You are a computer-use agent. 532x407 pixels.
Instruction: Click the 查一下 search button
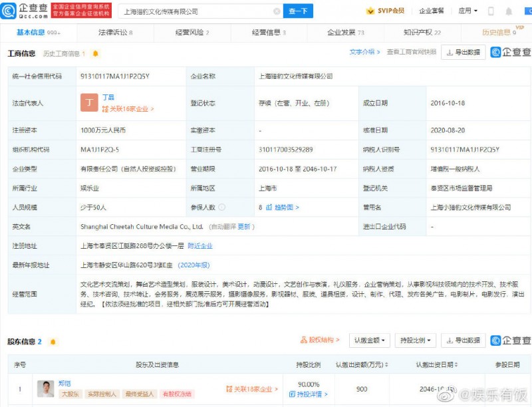click(298, 11)
